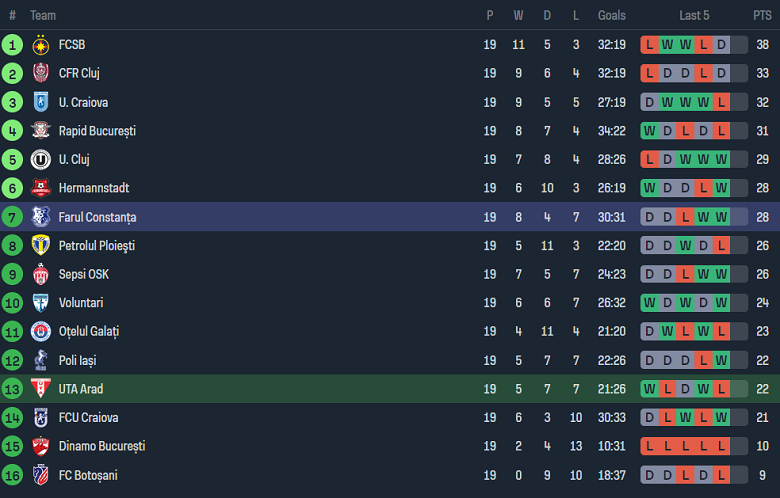Click the Last 5 column header
The height and width of the screenshot is (498, 780).
click(695, 15)
